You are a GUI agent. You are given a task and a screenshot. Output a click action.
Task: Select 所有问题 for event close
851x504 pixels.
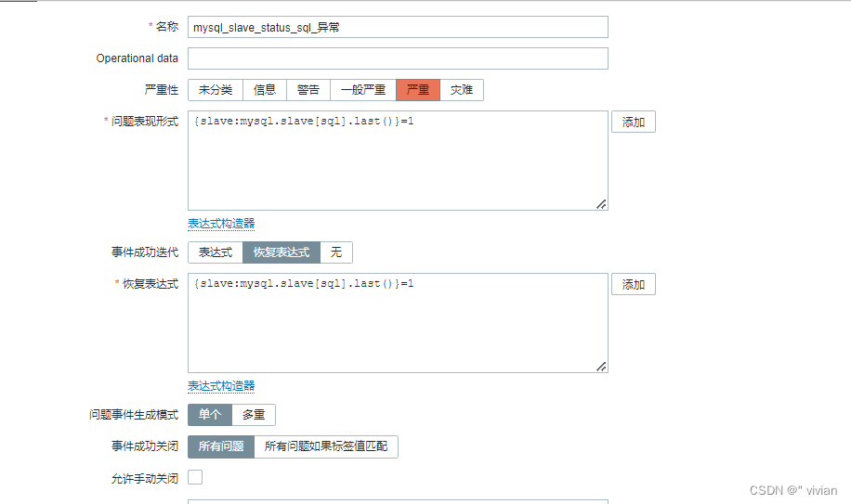click(x=221, y=446)
